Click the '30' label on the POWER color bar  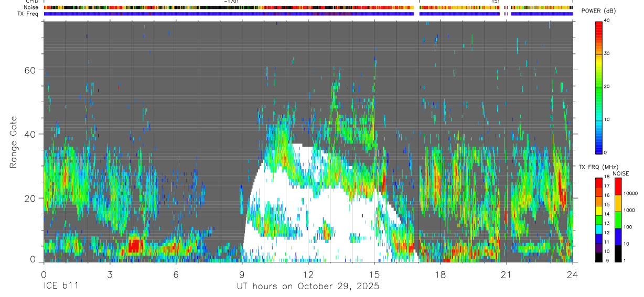click(x=608, y=53)
